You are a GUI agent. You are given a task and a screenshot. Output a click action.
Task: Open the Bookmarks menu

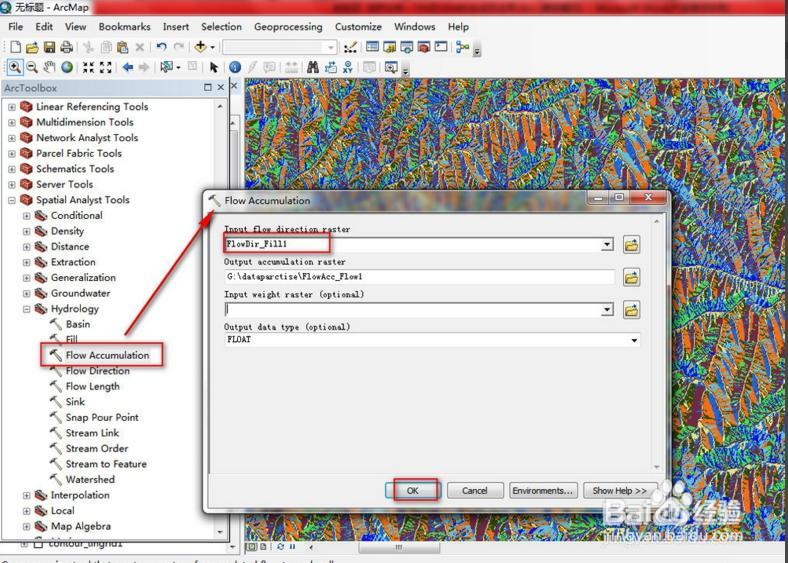click(124, 27)
